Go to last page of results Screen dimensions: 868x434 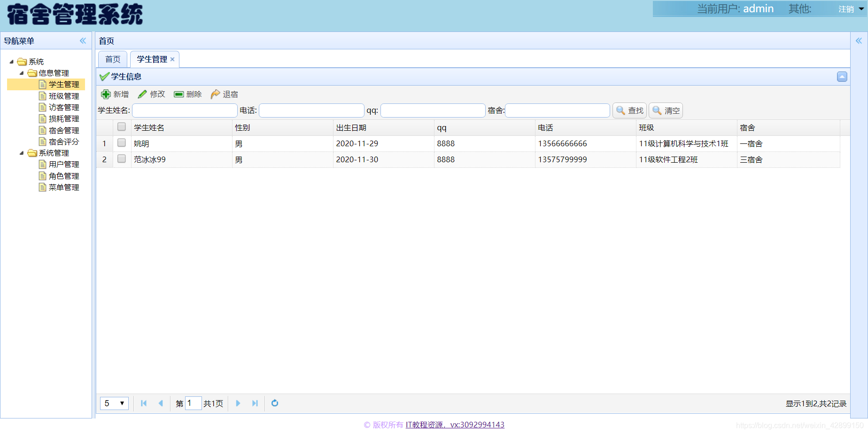coord(255,403)
